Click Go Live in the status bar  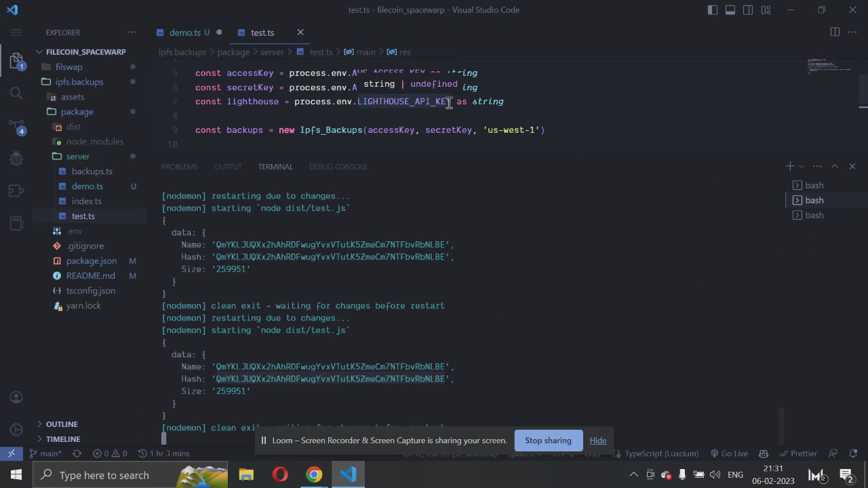pyautogui.click(x=729, y=453)
